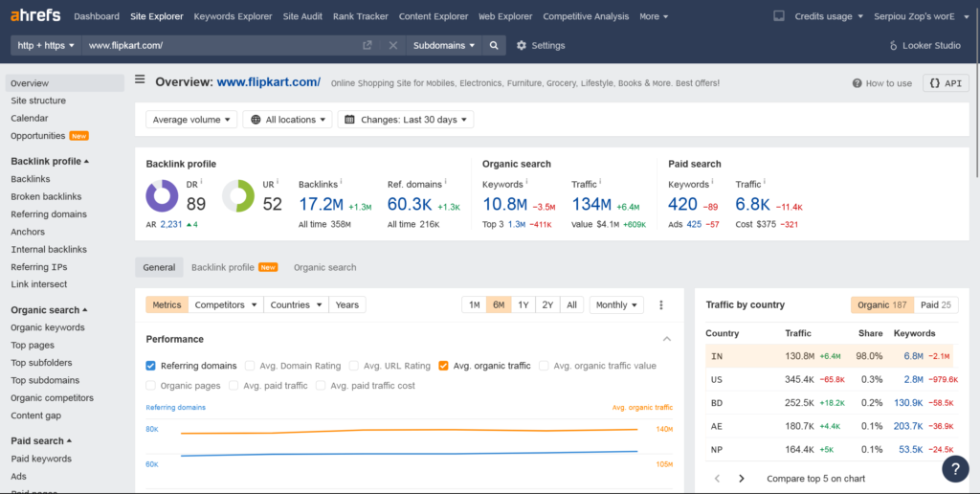Select the IN country row
Screen dimensions: 980x494
[x=829, y=356]
